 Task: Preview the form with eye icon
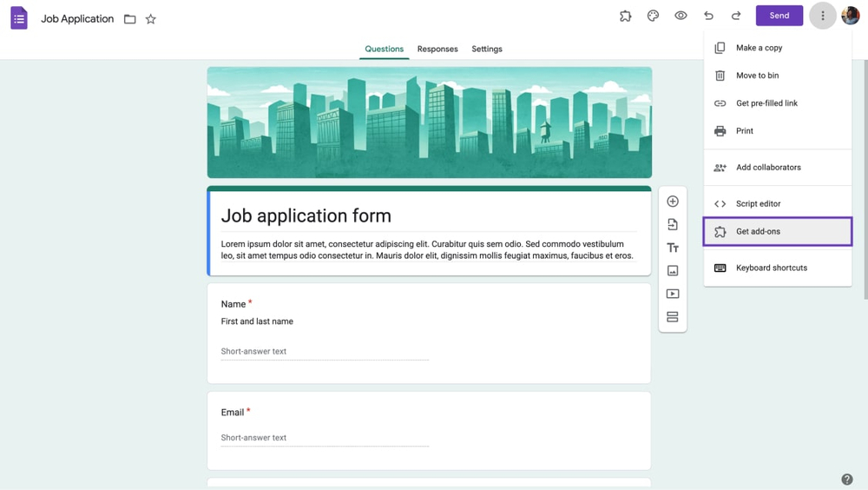point(681,16)
